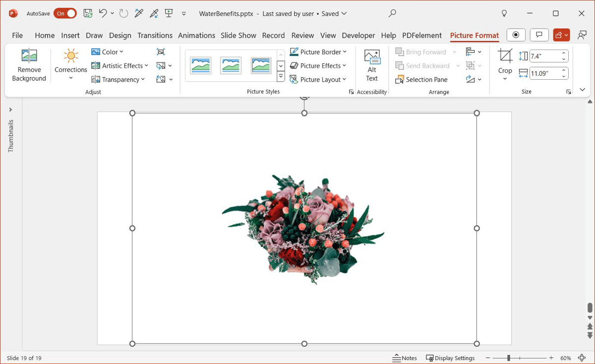Viewport: 595px width, 364px height.
Task: Open the Picture Effects dropdown
Action: (318, 66)
